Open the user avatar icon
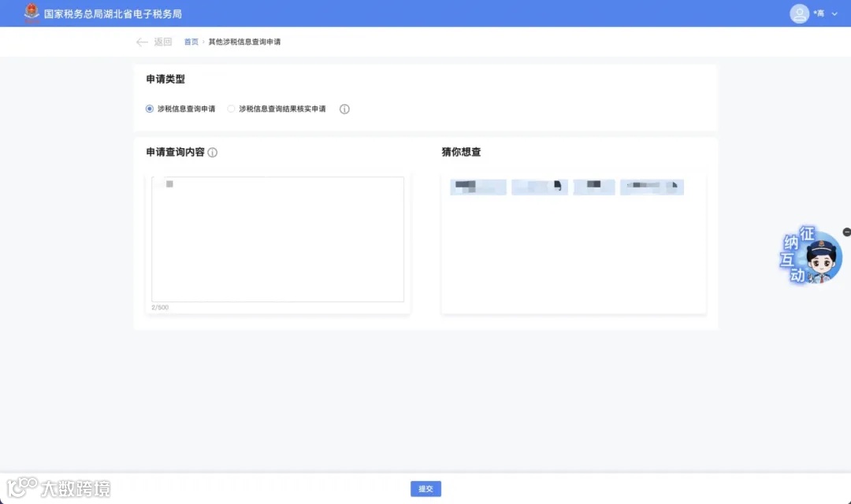The height and width of the screenshot is (504, 851). (799, 13)
